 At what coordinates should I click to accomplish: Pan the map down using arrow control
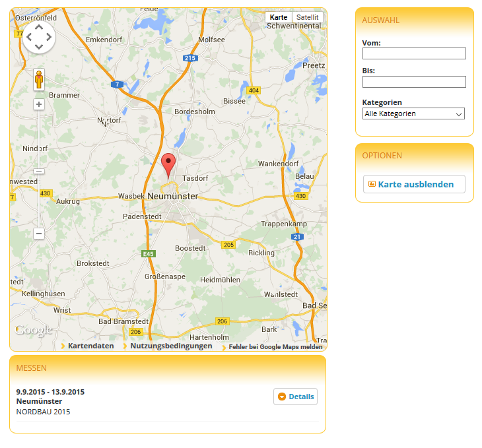pos(39,47)
